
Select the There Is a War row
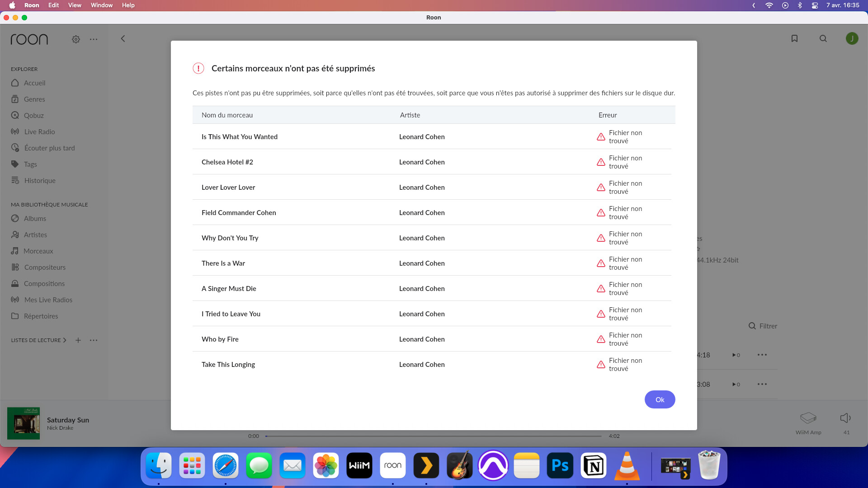click(x=432, y=263)
